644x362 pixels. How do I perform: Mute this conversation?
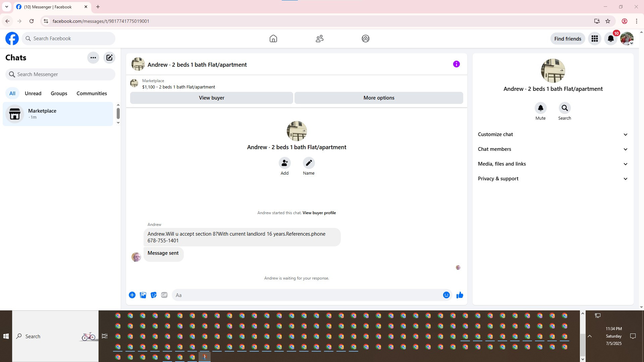540,108
